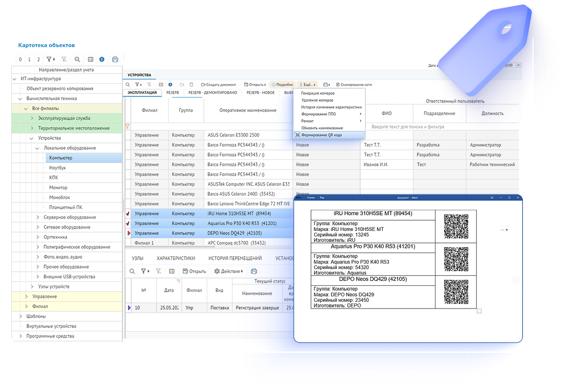Viewport: 574px width, 392px height.
Task: Select Планшетный ПК in the tree
Action: [66, 207]
